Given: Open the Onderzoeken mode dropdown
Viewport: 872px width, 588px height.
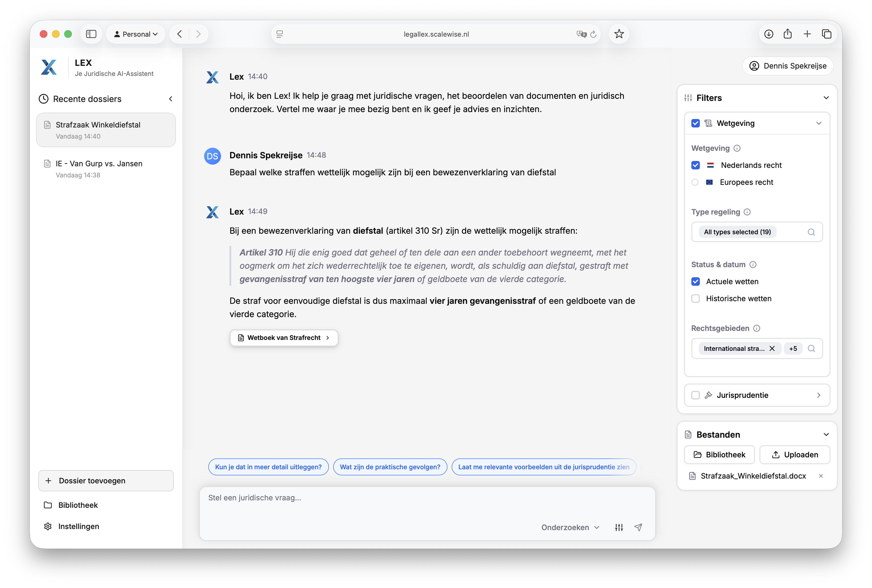Looking at the screenshot, I should click(570, 527).
